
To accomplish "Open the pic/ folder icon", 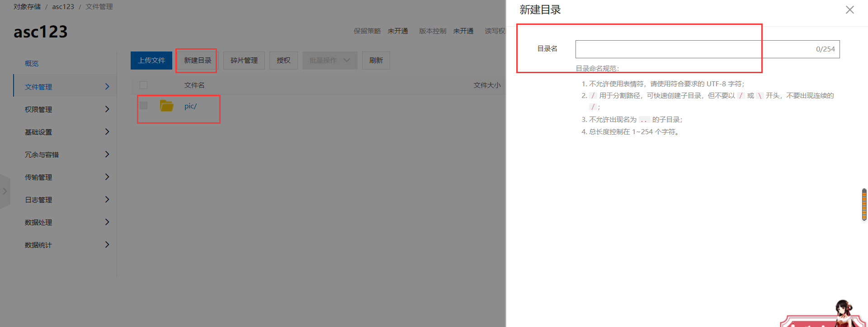I will [x=167, y=106].
